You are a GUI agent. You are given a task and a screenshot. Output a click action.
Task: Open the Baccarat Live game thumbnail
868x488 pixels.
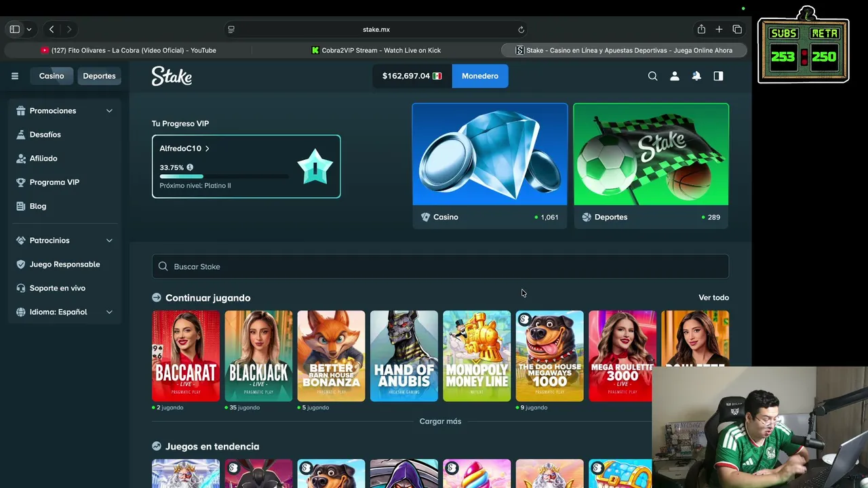[x=186, y=356]
